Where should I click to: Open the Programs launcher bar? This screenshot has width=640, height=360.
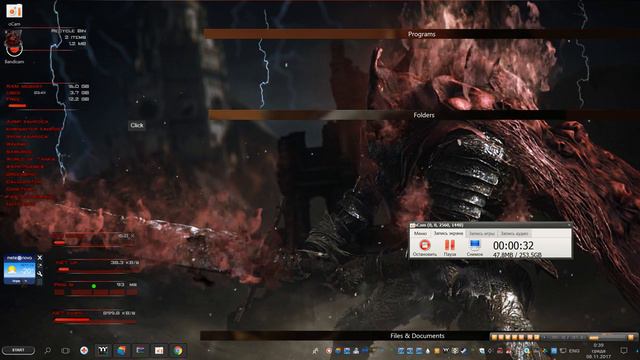tap(422, 34)
